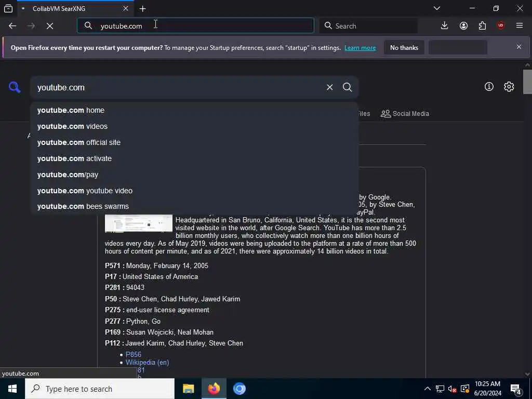Click the text 'P275 : end-user license agreement'
Screen dimensions: 532x399
pyautogui.click(x=157, y=310)
